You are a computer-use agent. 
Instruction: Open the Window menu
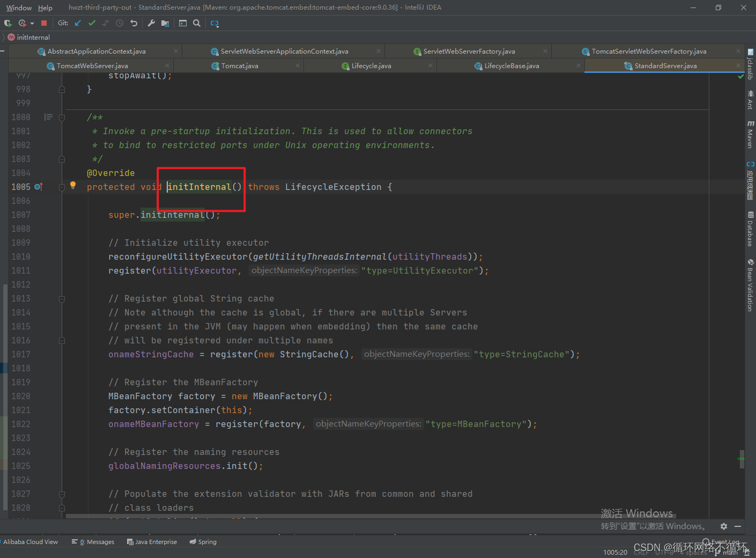[19, 8]
